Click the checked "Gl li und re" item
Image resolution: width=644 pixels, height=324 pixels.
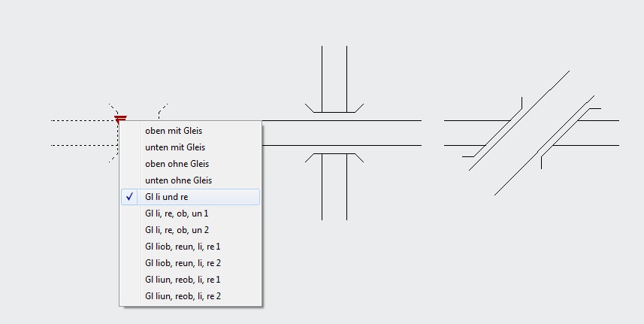pos(191,197)
